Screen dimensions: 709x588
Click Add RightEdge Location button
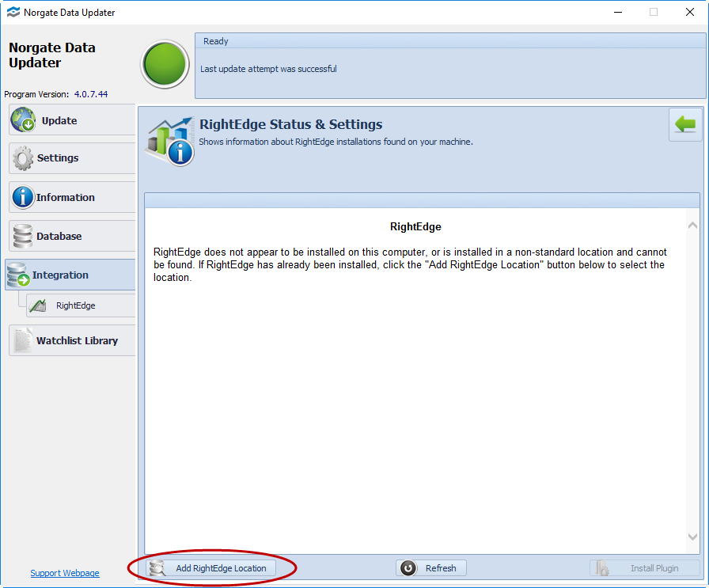pyautogui.click(x=210, y=568)
